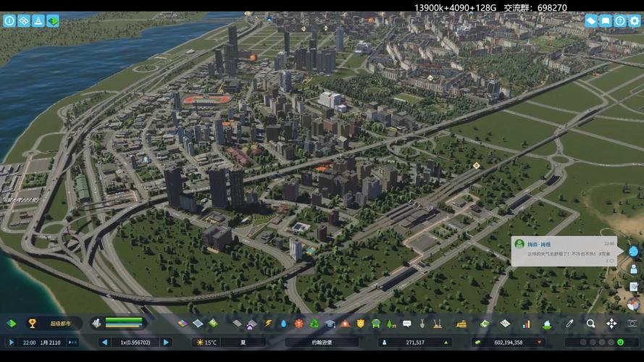Open the radio icon at bottom right
The width and height of the screenshot is (644, 362).
(x=633, y=304)
